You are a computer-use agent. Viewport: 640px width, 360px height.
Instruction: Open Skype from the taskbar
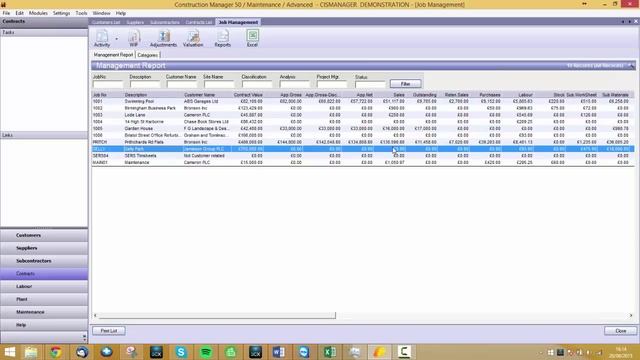pos(181,352)
